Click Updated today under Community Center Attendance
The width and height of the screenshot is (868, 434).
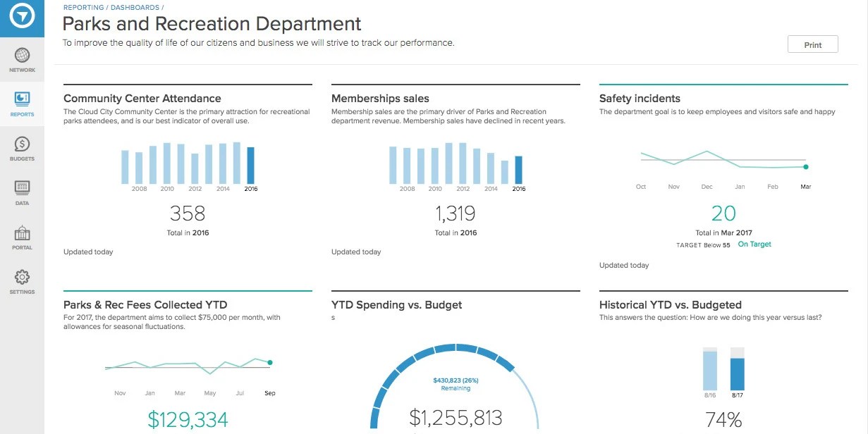coord(88,252)
